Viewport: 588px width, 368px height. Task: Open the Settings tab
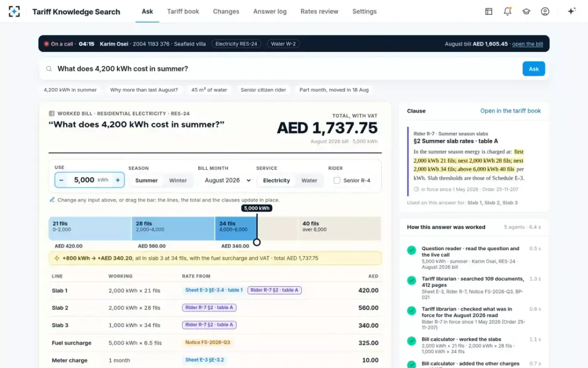pos(365,11)
